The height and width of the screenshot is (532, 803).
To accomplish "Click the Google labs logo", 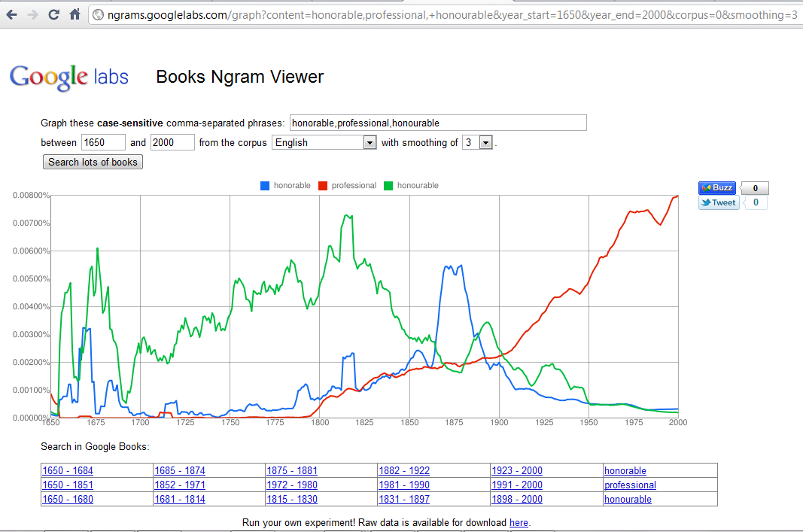I will pos(68,78).
